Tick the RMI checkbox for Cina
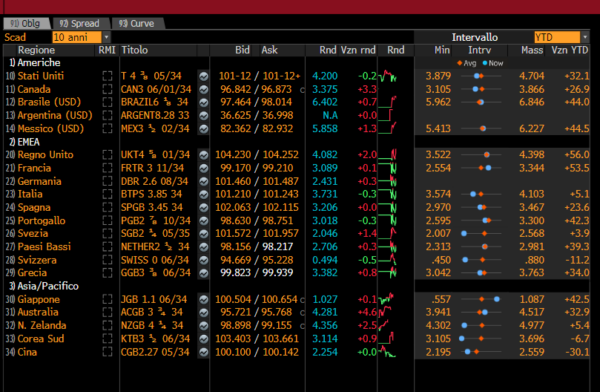This screenshot has width=600, height=392. click(x=108, y=352)
